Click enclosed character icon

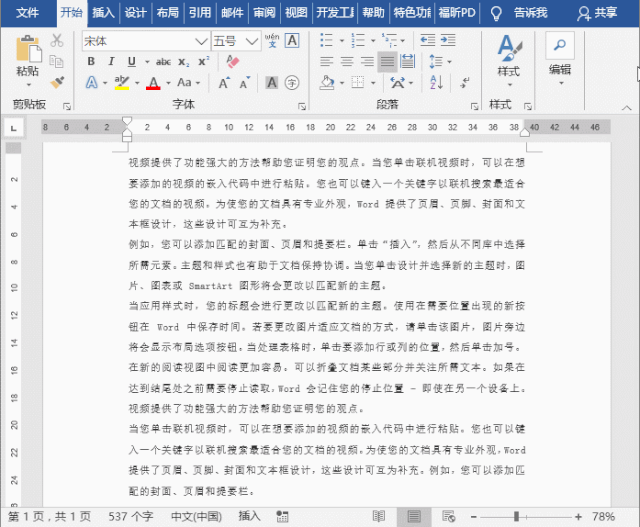pos(292,82)
